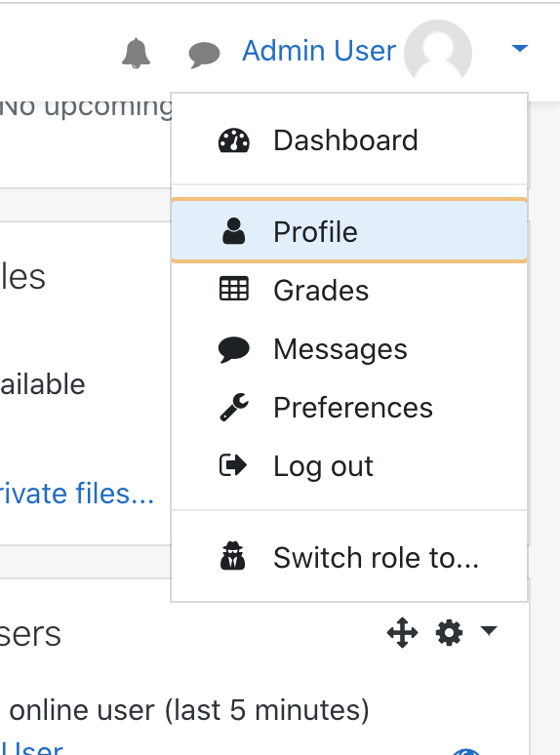Click the Grades table icon
This screenshot has width=560, height=755.
click(x=234, y=289)
